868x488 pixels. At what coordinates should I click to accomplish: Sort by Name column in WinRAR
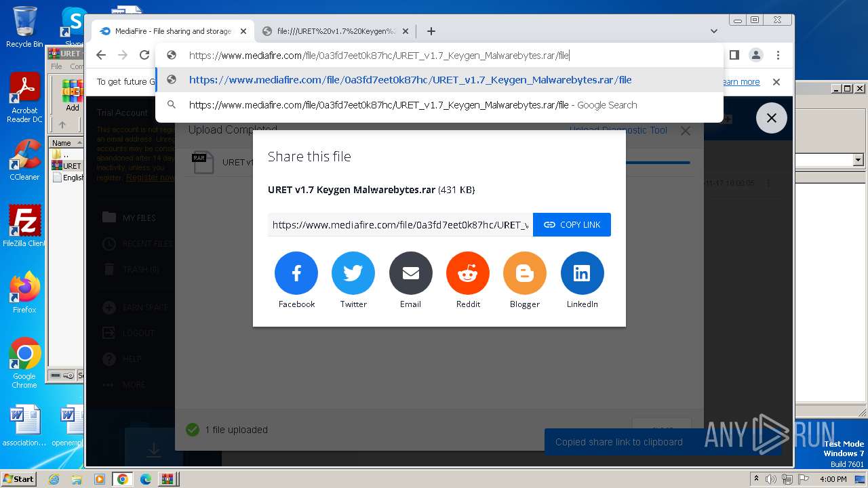66,143
